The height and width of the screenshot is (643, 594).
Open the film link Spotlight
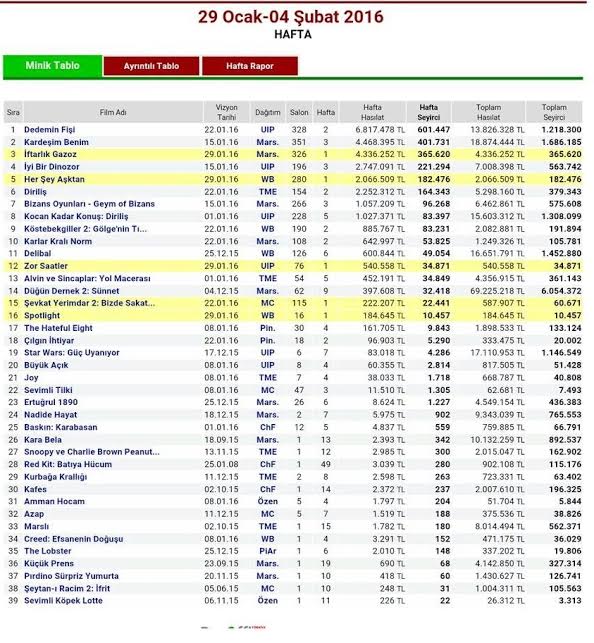(42, 316)
